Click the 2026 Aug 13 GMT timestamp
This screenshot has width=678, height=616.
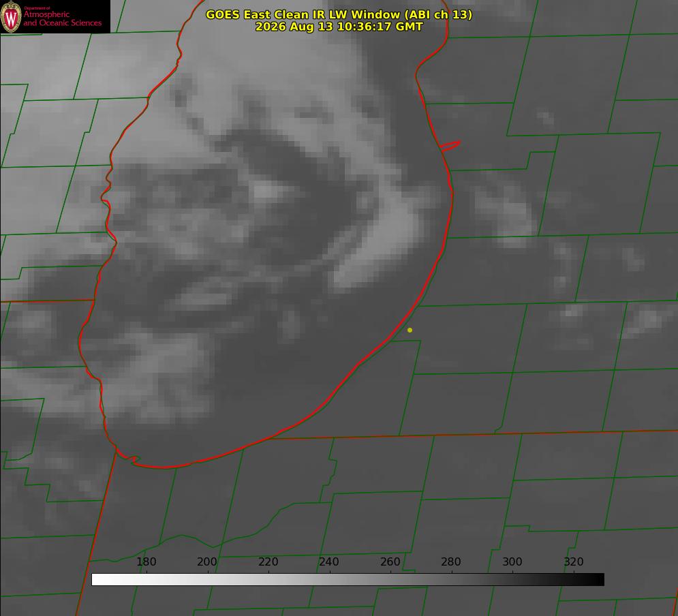pyautogui.click(x=339, y=27)
